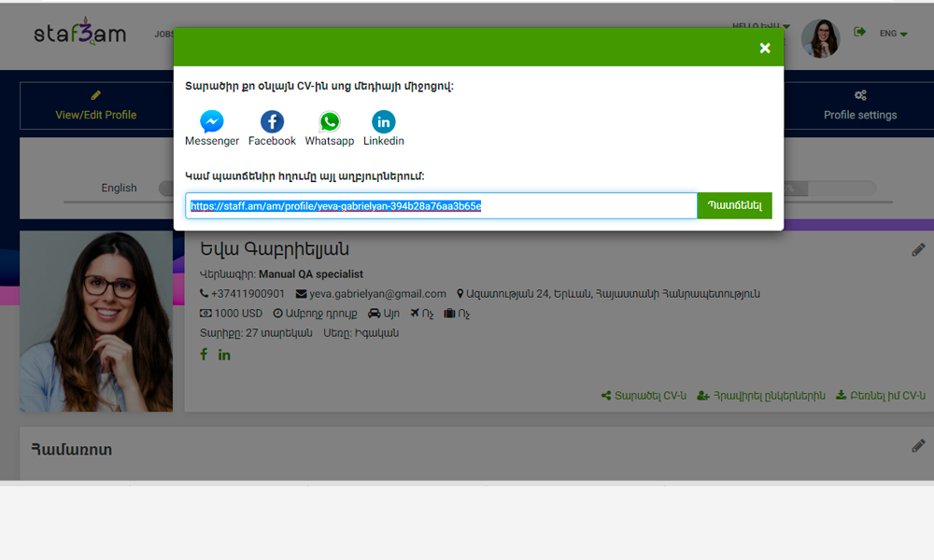This screenshot has height=560, width=934.
Task: Open the ENG language dropdown
Action: click(894, 34)
